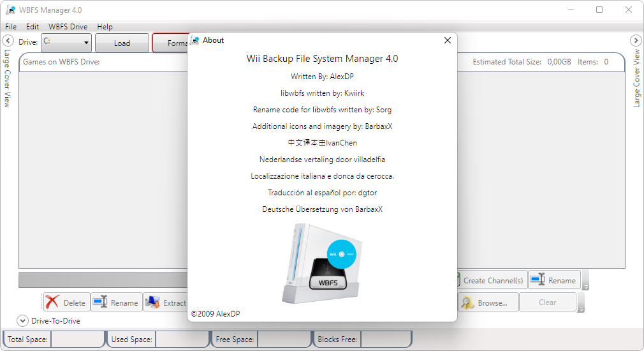The width and height of the screenshot is (644, 351).
Task: Close the About dialog
Action: pos(447,40)
